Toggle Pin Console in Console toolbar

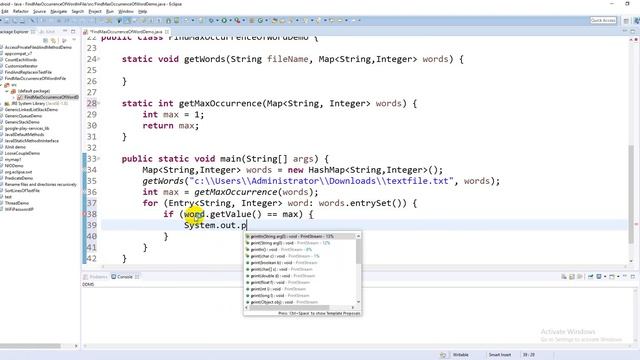[591, 276]
